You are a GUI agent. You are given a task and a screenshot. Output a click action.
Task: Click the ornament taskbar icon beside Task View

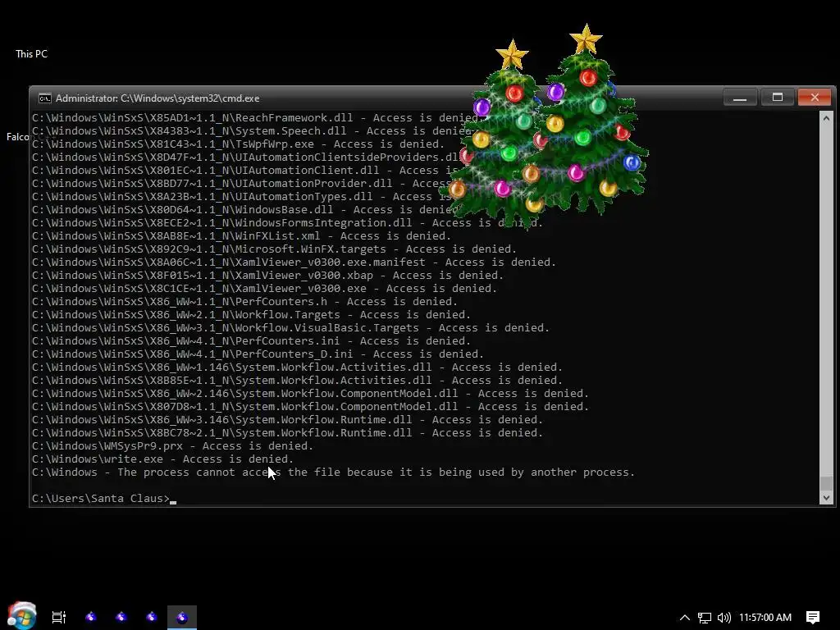(x=91, y=617)
